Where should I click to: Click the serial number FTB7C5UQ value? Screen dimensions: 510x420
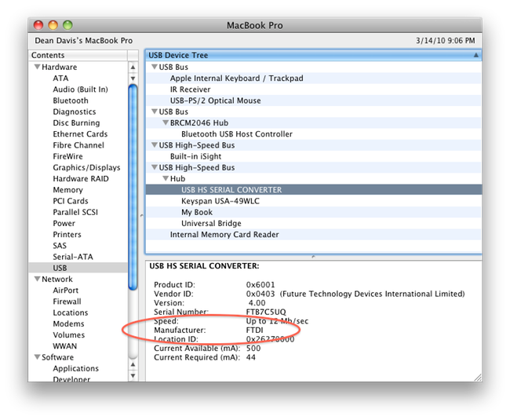coord(266,312)
